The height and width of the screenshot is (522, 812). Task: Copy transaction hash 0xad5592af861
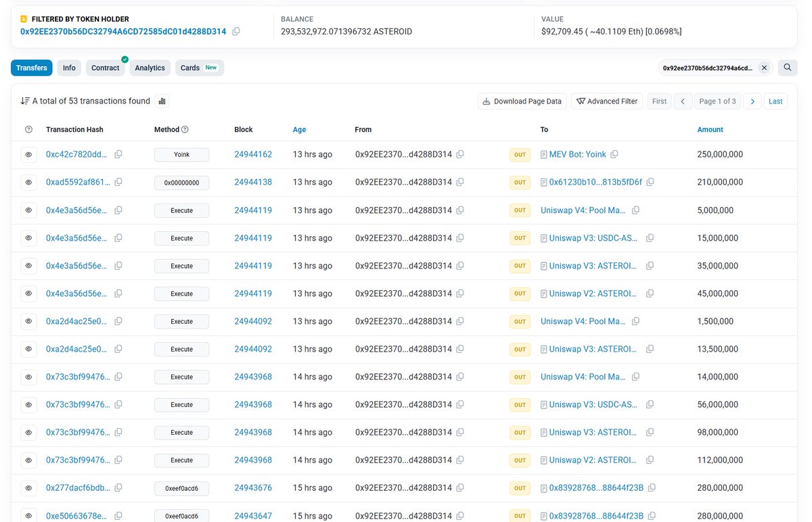tap(118, 183)
